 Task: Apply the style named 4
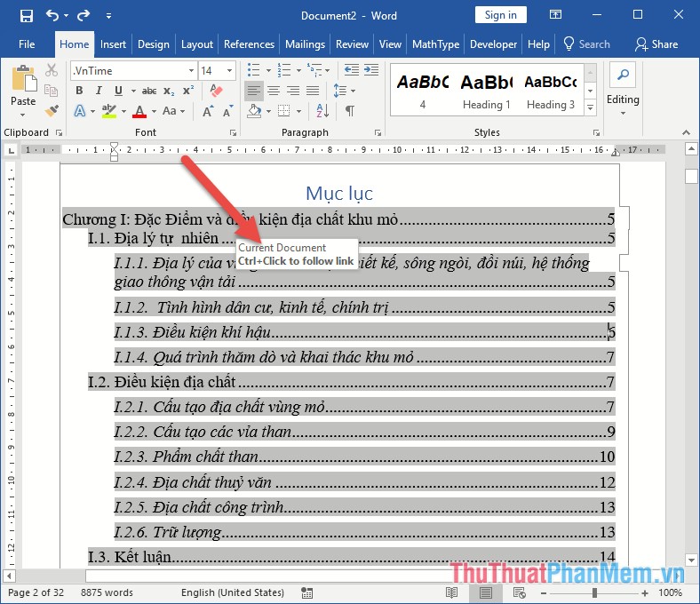[422, 91]
